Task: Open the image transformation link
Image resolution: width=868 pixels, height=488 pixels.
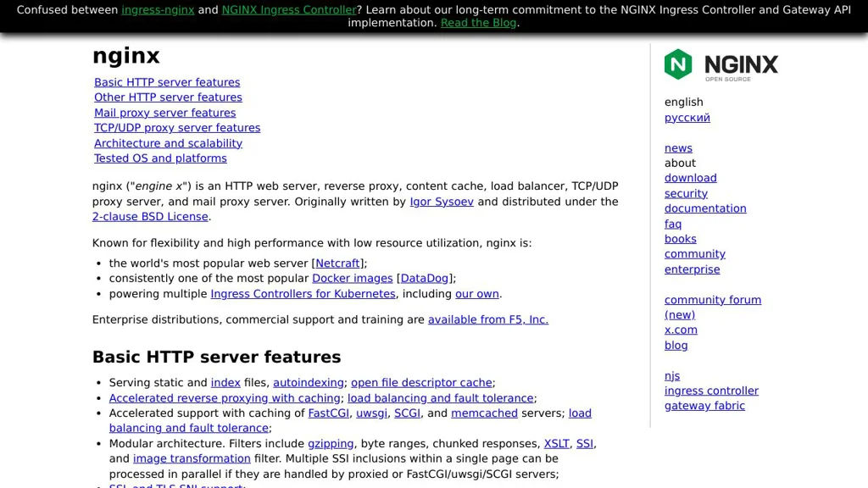Action: (x=192, y=458)
